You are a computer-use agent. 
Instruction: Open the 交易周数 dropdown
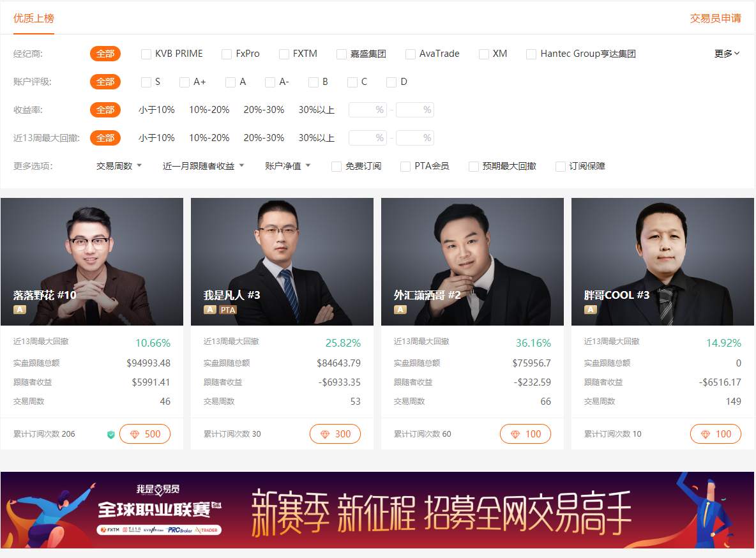[x=119, y=166]
